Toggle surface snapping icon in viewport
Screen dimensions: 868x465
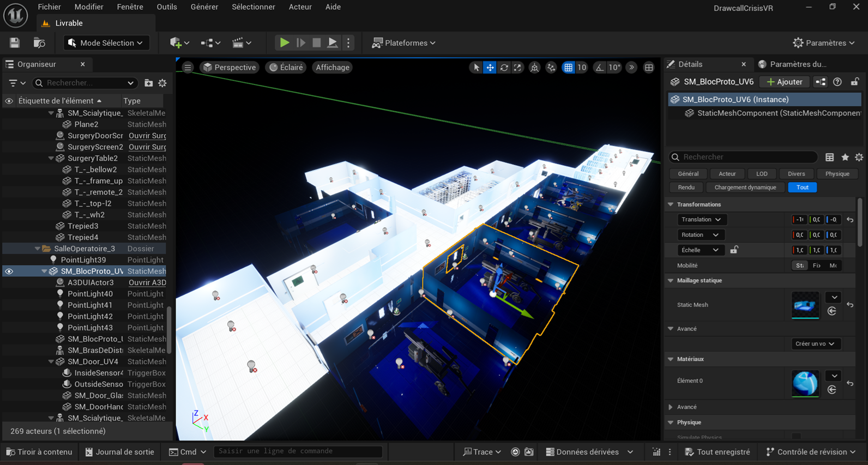click(x=551, y=68)
